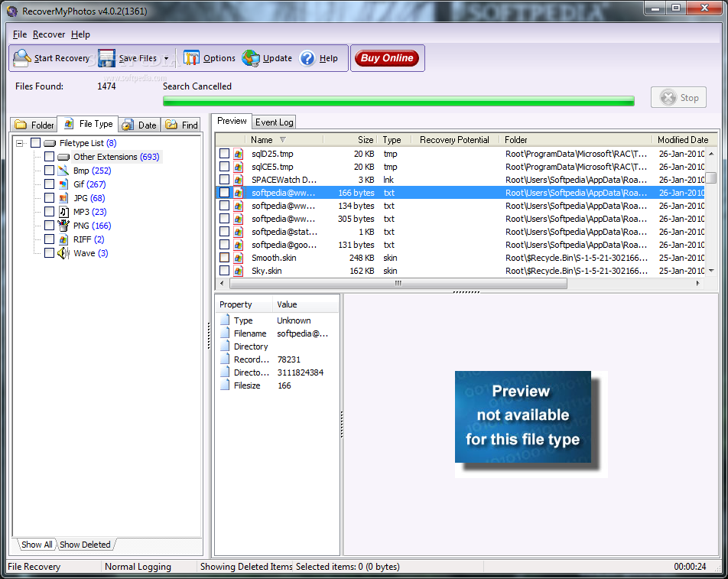Screen dimensions: 728x579
Task: Click the file icon of Sky.skin
Action: pyautogui.click(x=238, y=271)
